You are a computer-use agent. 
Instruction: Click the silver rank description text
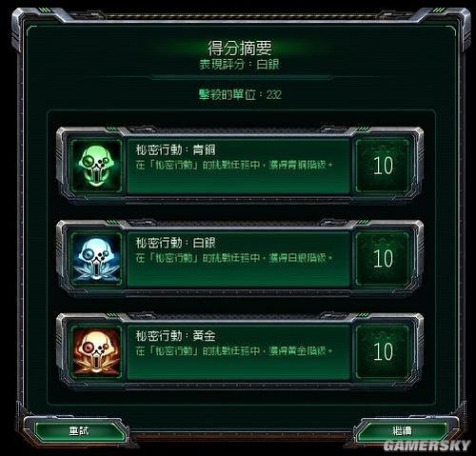click(x=234, y=258)
